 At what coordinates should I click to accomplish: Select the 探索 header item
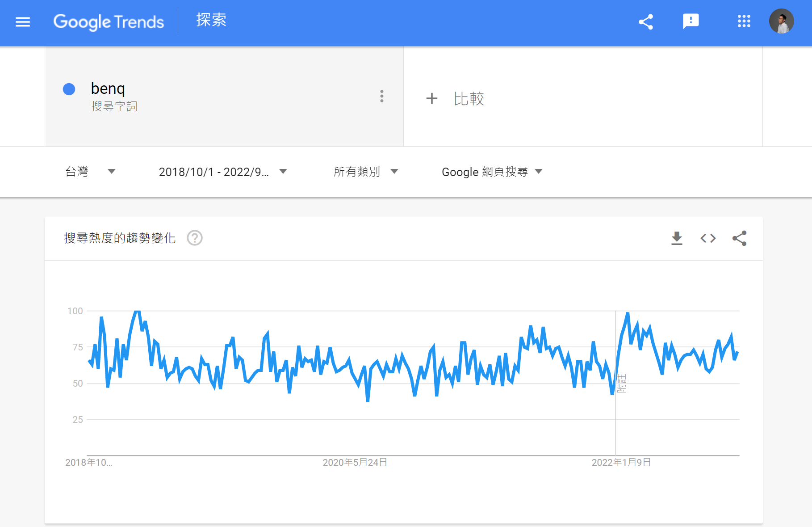[211, 20]
